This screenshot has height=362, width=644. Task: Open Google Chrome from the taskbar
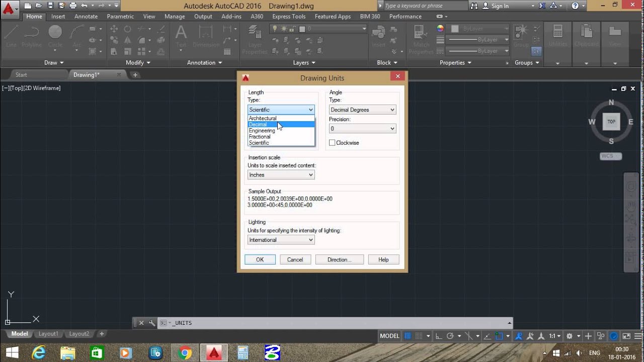(185, 353)
